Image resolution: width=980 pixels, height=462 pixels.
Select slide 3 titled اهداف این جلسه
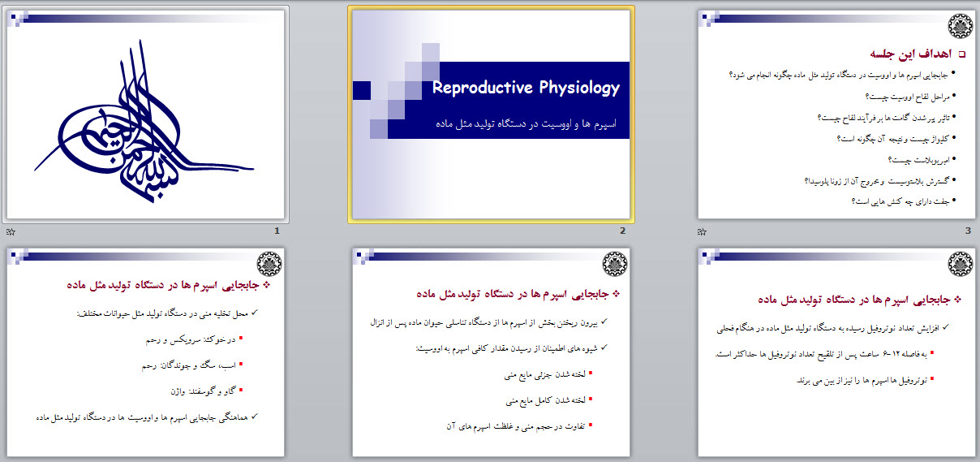pyautogui.click(x=836, y=114)
